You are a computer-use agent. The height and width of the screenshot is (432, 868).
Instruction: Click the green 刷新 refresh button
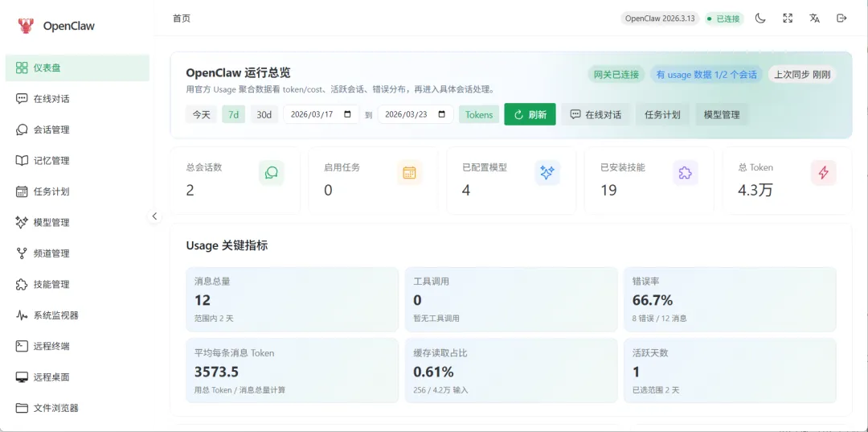[x=530, y=115]
